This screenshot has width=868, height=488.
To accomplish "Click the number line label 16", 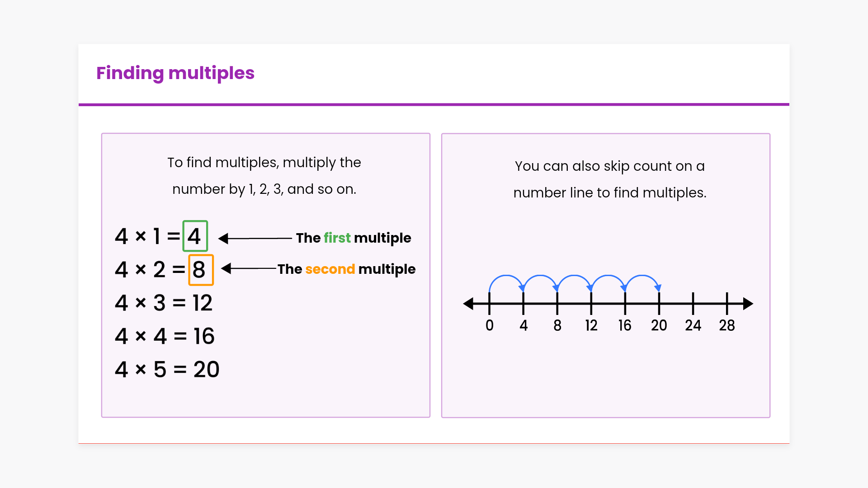I will [x=625, y=325].
